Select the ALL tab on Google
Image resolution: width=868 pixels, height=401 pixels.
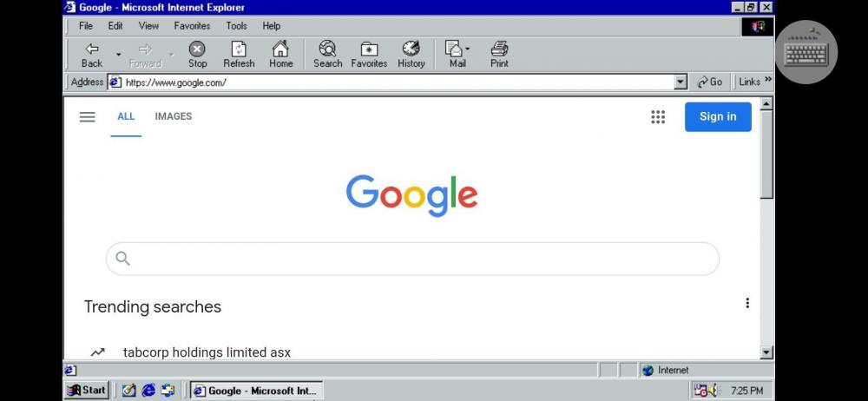(x=126, y=116)
